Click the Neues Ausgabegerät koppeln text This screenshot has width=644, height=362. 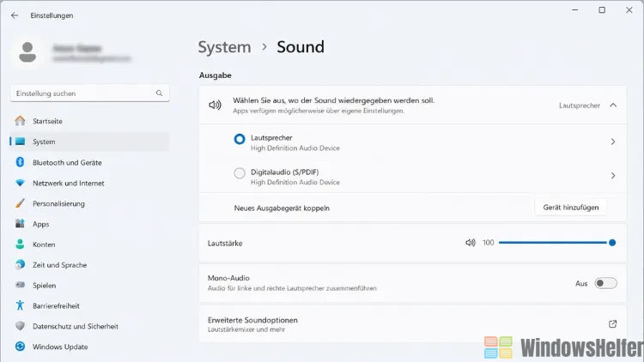[x=282, y=208]
